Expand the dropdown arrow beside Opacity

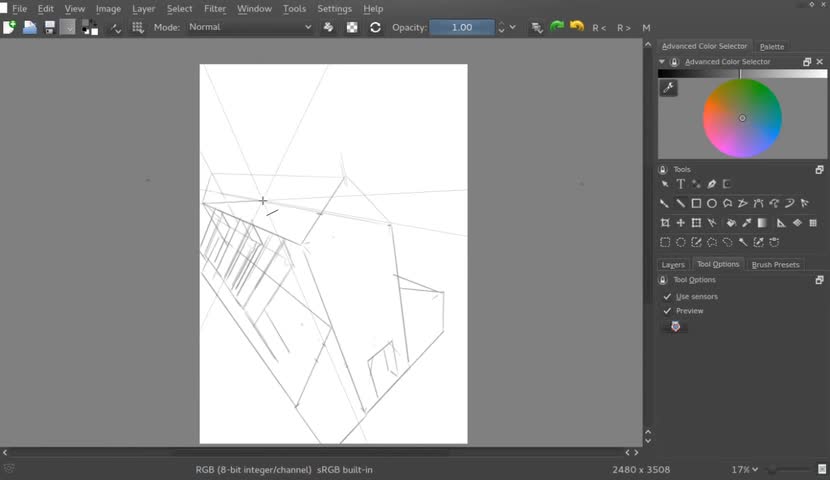(x=512, y=27)
